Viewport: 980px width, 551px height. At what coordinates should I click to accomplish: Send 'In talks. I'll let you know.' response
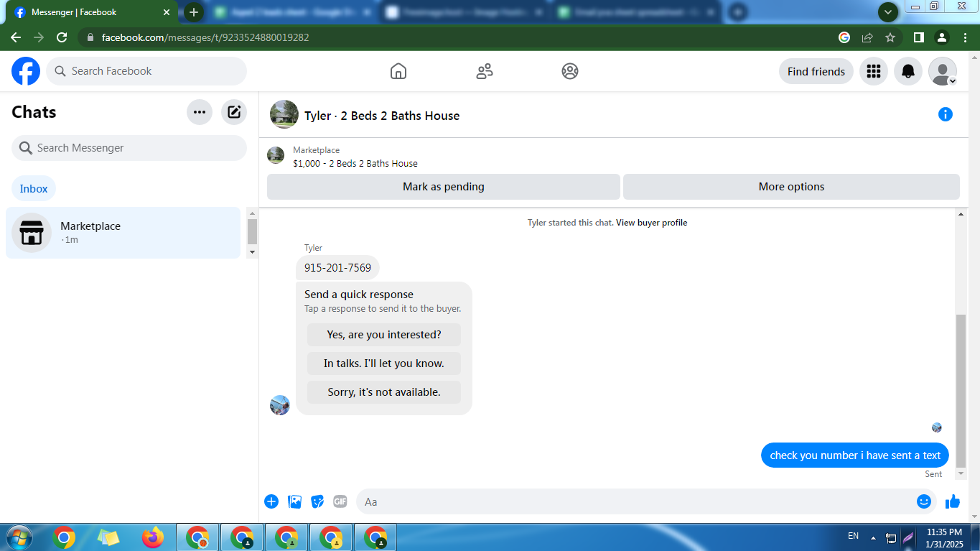pos(384,364)
